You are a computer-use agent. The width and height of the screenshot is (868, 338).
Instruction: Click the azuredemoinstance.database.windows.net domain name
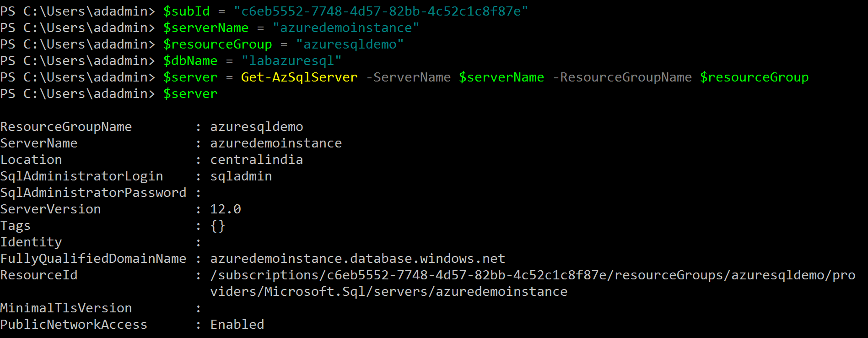click(357, 259)
